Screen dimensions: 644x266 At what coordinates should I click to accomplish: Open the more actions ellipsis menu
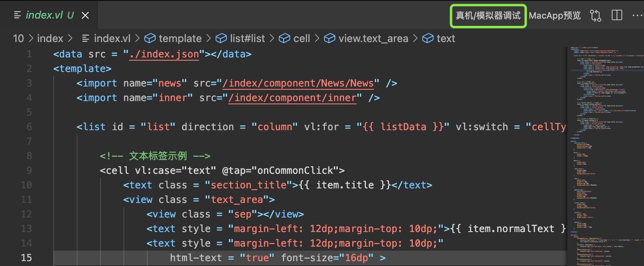point(637,15)
